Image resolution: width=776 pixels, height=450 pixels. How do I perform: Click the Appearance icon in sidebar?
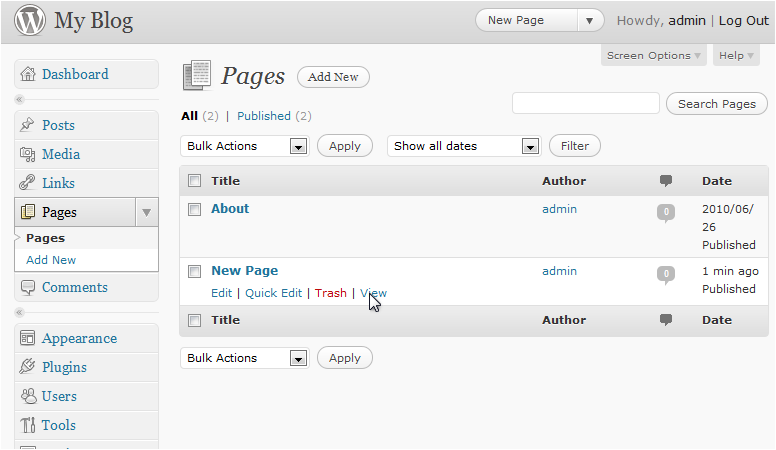pos(28,338)
